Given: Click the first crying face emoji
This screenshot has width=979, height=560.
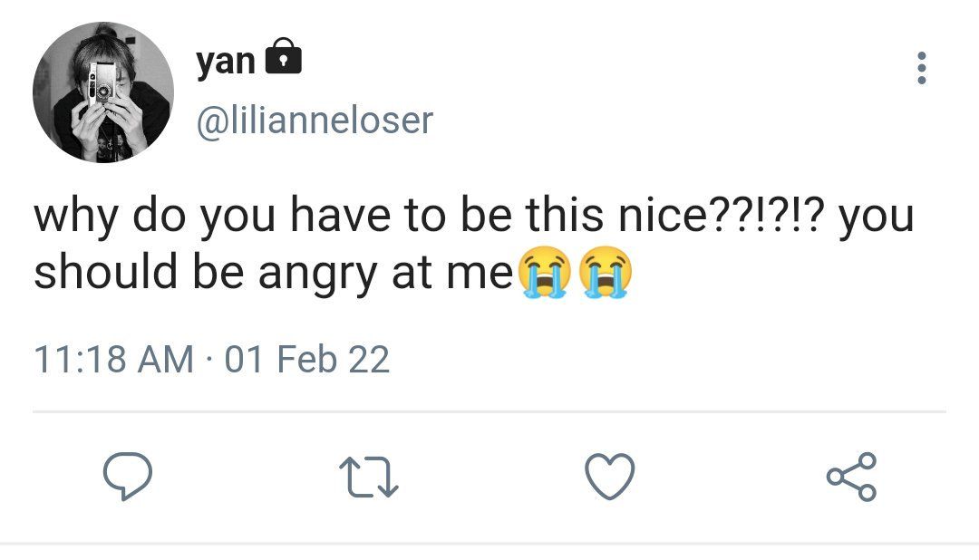Looking at the screenshot, I should 545,272.
